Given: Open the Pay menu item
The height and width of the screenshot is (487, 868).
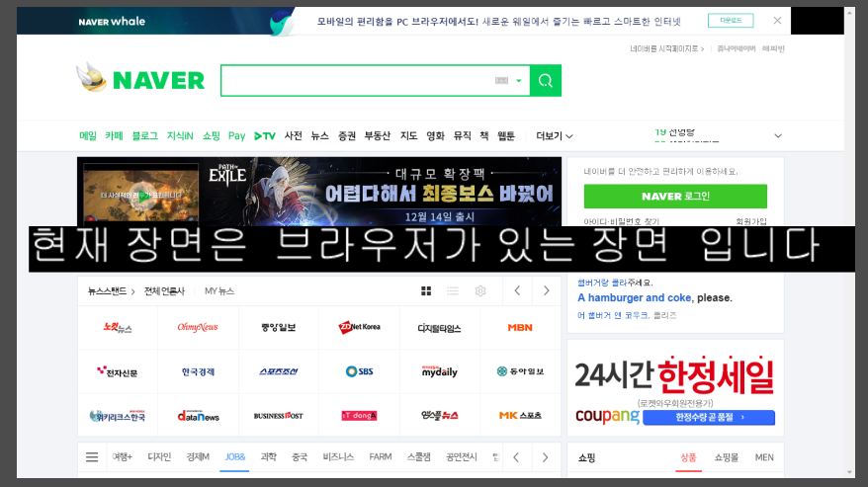Looking at the screenshot, I should [236, 135].
